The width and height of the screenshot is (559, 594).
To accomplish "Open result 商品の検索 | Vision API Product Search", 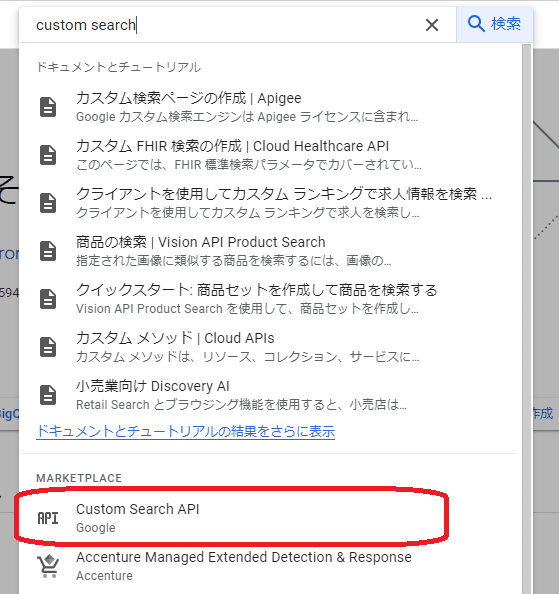I will pyautogui.click(x=201, y=242).
